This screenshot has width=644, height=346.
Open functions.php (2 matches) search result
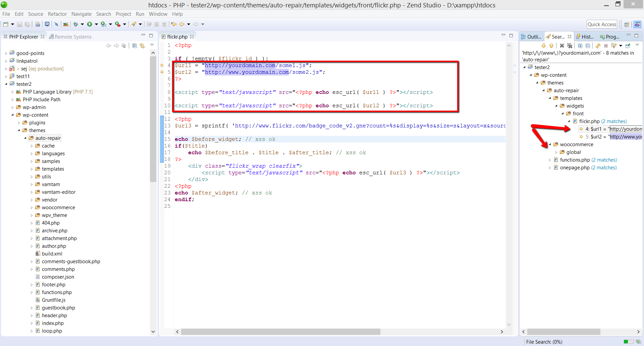pos(574,160)
